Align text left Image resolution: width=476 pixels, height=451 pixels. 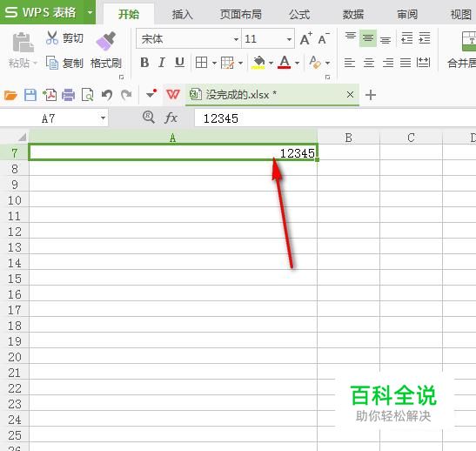pos(350,63)
